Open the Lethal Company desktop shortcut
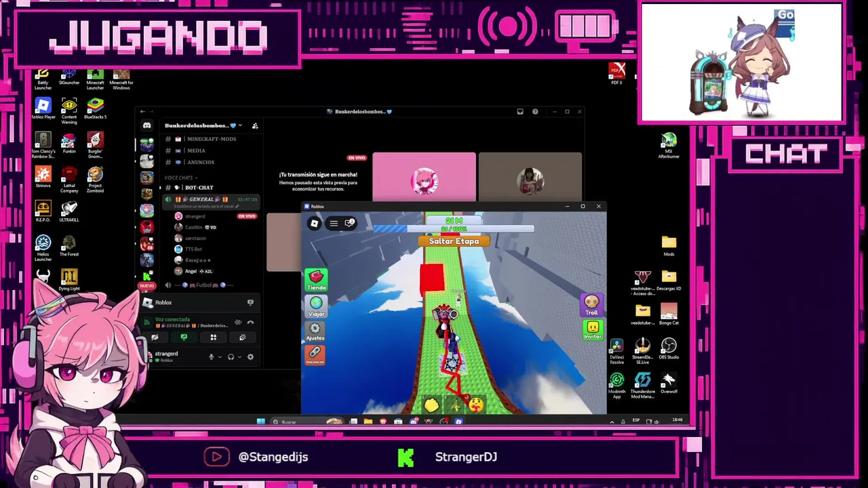The height and width of the screenshot is (488, 868). click(69, 180)
